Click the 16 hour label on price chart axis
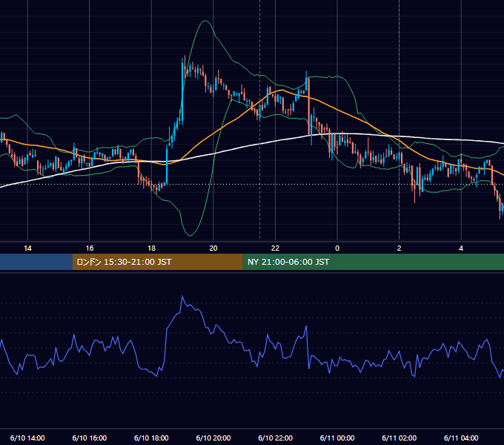 pos(90,248)
